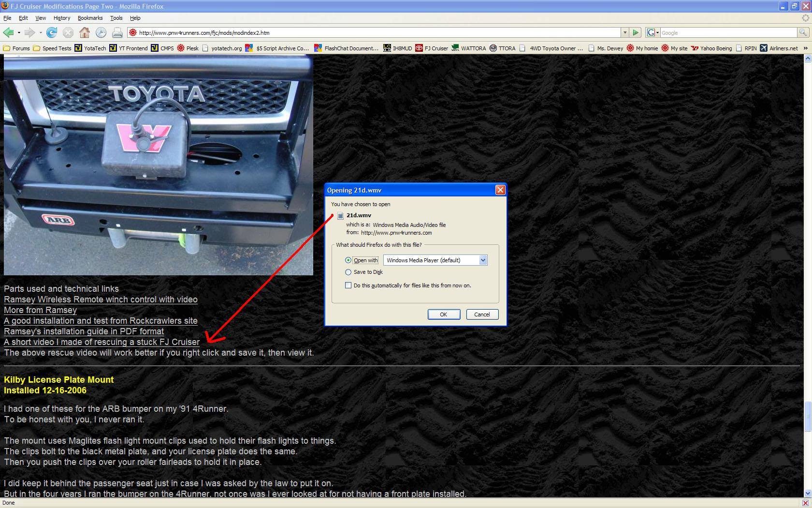Open the History clock icon in toolbar
This screenshot has height=508, width=812.
101,32
